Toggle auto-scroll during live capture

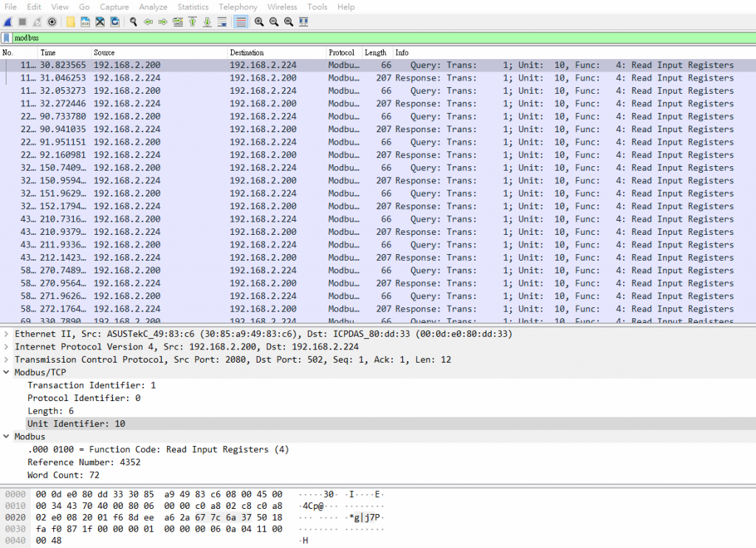click(222, 21)
